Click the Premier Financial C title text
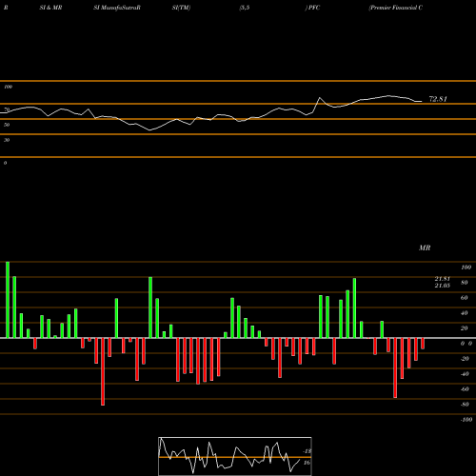This screenshot has height=476, width=476. point(396,8)
